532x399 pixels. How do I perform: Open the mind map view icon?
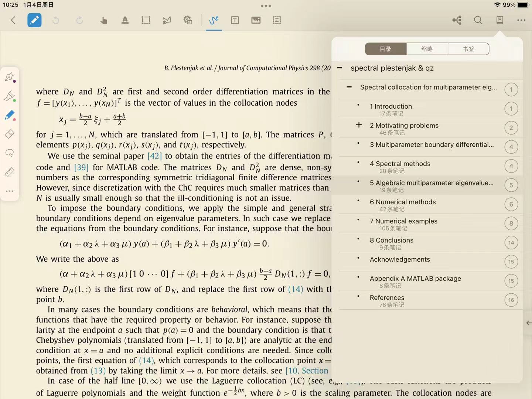tap(457, 20)
